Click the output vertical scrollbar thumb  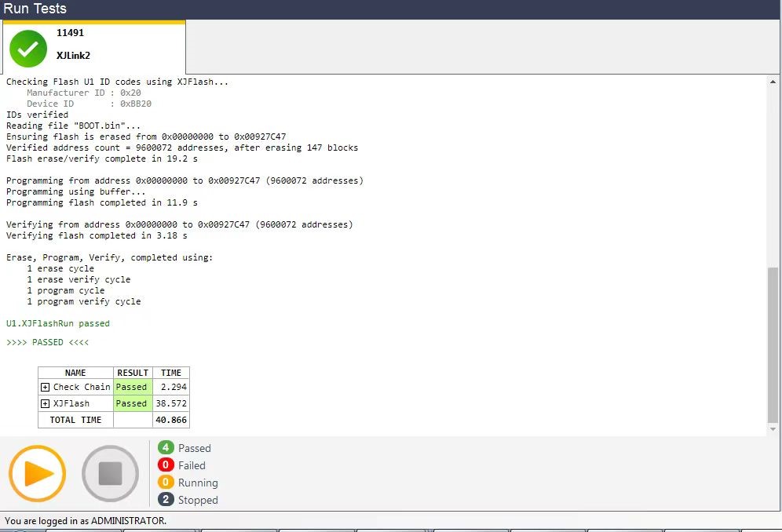pyautogui.click(x=773, y=344)
